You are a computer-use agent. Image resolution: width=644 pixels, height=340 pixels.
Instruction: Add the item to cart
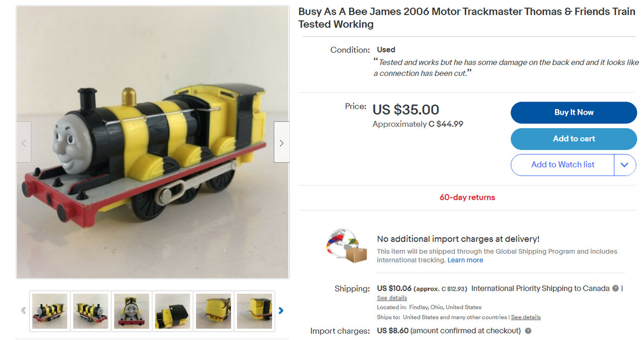pyautogui.click(x=574, y=139)
